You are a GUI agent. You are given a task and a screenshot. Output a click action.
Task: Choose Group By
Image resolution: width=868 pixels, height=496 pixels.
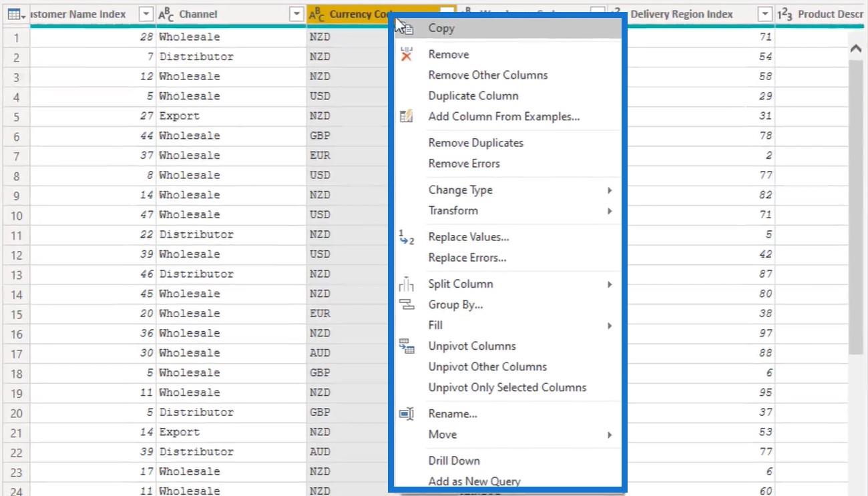pos(507,305)
